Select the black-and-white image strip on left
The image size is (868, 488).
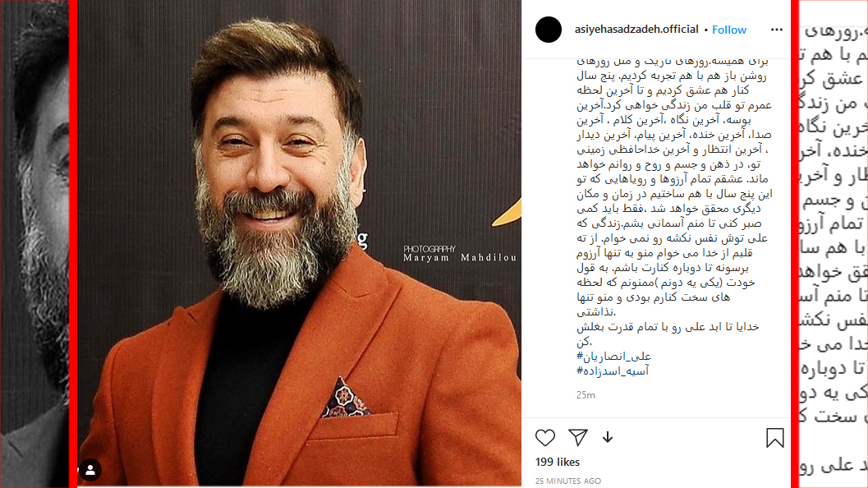[34, 244]
